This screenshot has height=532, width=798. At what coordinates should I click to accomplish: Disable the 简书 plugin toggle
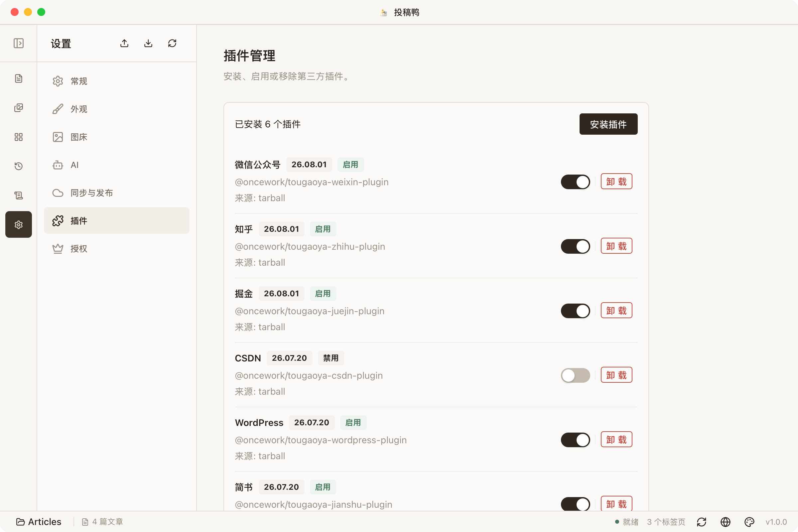pos(576,504)
